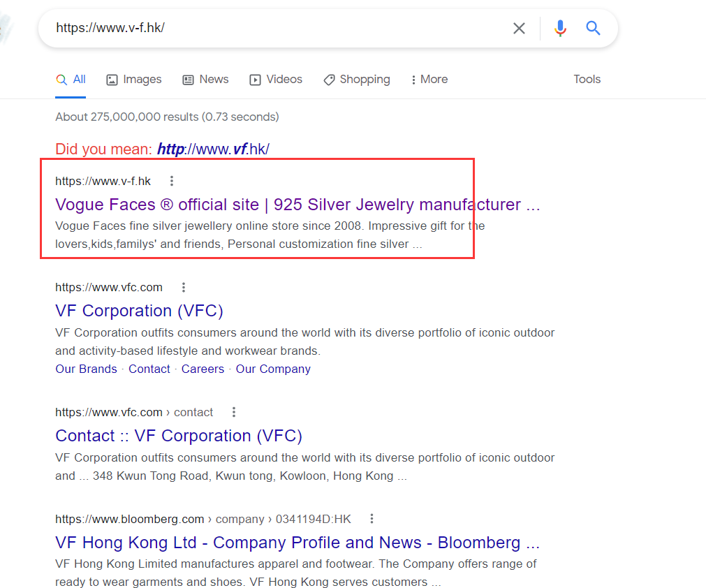Click the bloomberg.com › company URL text
Viewport: 706px width, 588px height.
[x=203, y=519]
